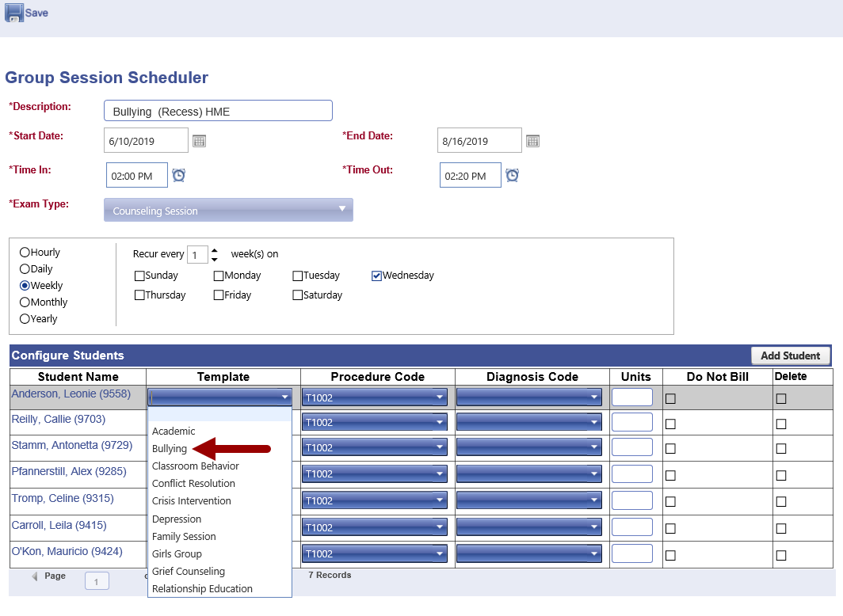Viewport: 843px width, 616px height.
Task: Click the Save floppy disk icon
Action: click(14, 13)
